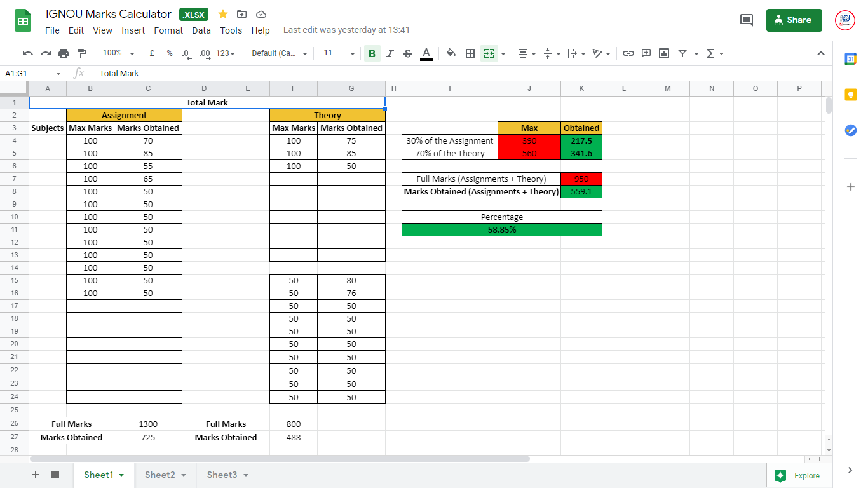Screen dimensions: 868x488
Task: Open Calendar side panel
Action: tap(850, 59)
